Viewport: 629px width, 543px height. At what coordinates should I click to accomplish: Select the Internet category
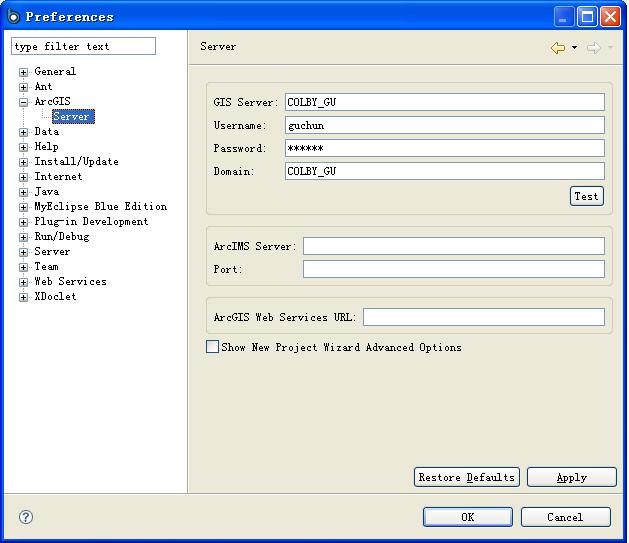58,176
